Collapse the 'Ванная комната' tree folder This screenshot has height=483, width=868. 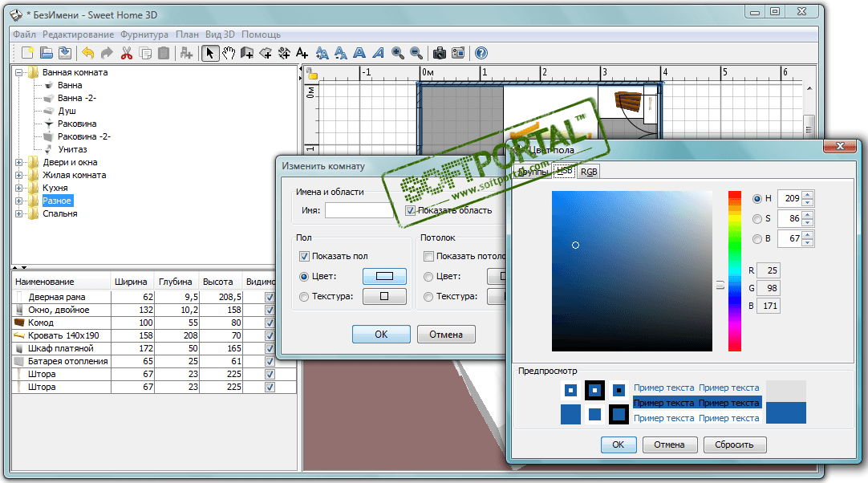point(18,72)
